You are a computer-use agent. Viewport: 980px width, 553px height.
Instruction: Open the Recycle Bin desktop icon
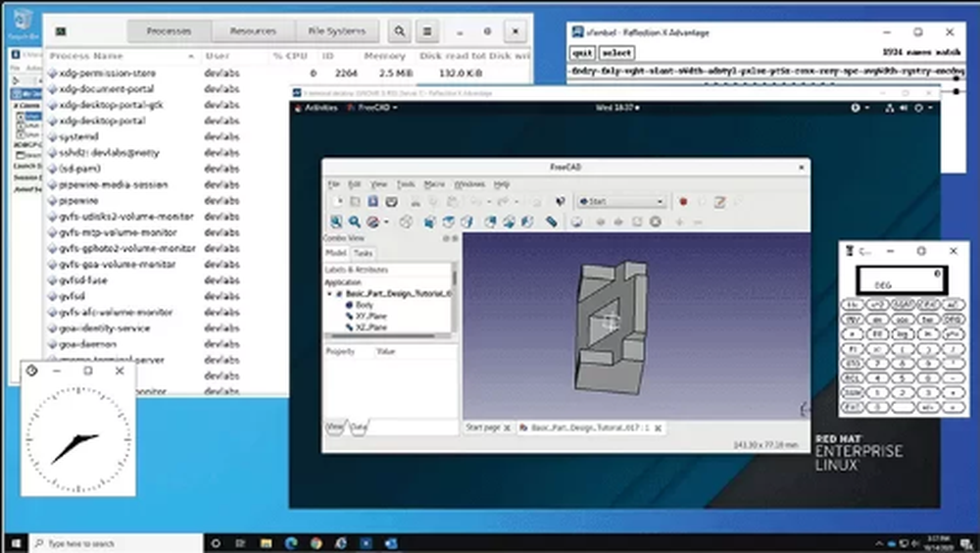click(23, 23)
